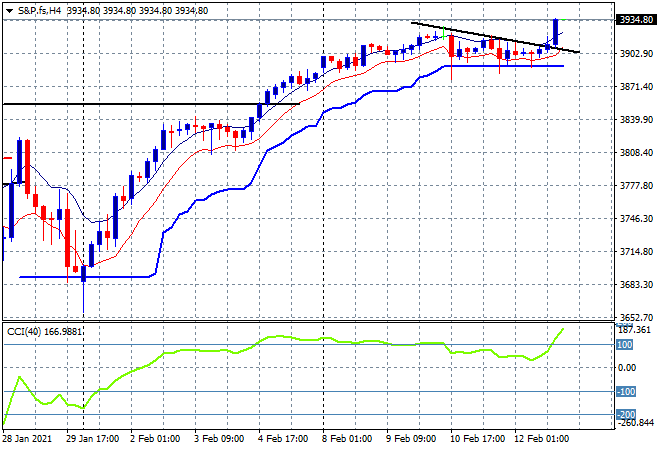
Task: Click the -100 level label on CCI scale
Action: pyautogui.click(x=627, y=392)
